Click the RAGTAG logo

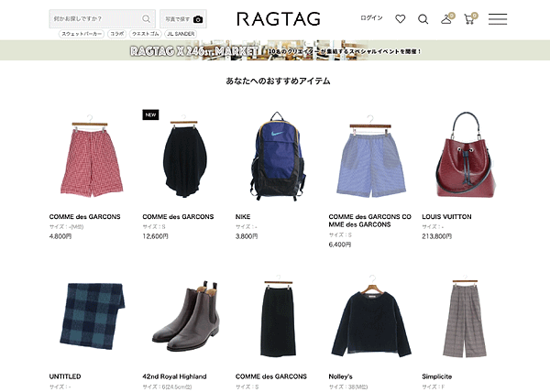[279, 19]
